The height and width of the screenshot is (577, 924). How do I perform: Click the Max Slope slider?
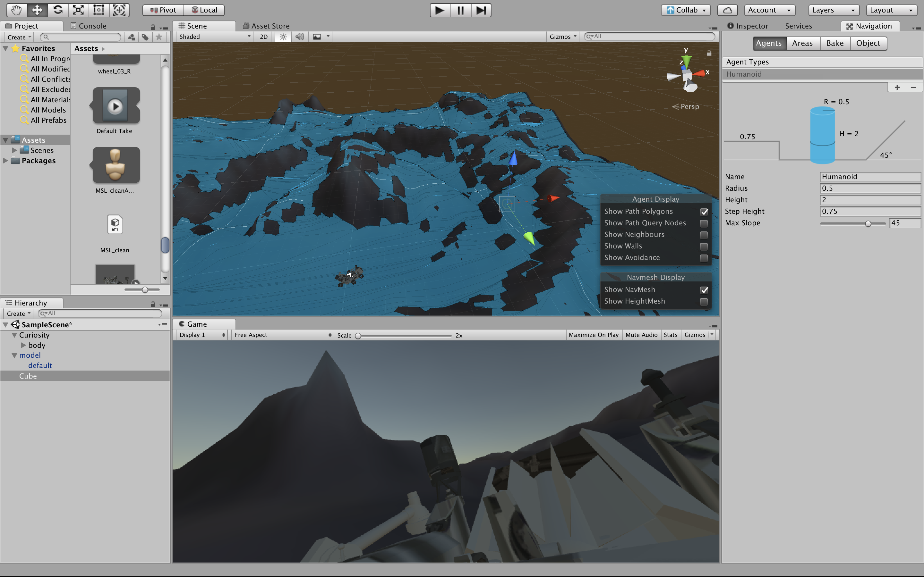pos(868,224)
